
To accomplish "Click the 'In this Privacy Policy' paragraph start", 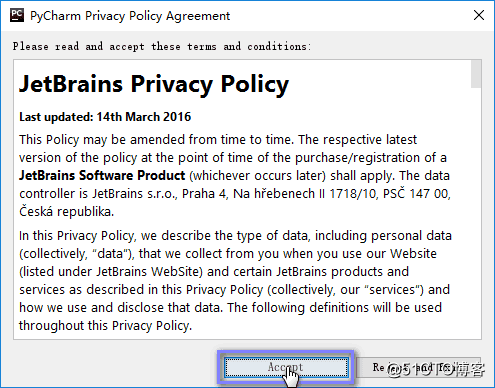I will click(x=77, y=236).
